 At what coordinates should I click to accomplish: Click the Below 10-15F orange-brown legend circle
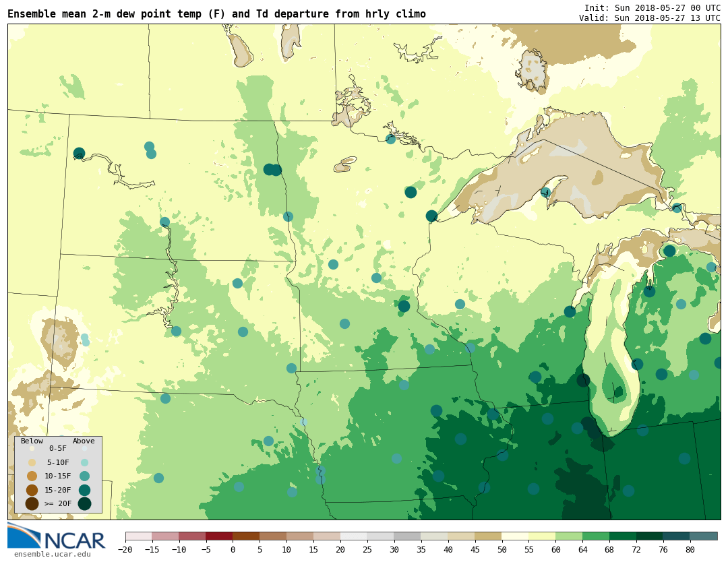(x=32, y=476)
